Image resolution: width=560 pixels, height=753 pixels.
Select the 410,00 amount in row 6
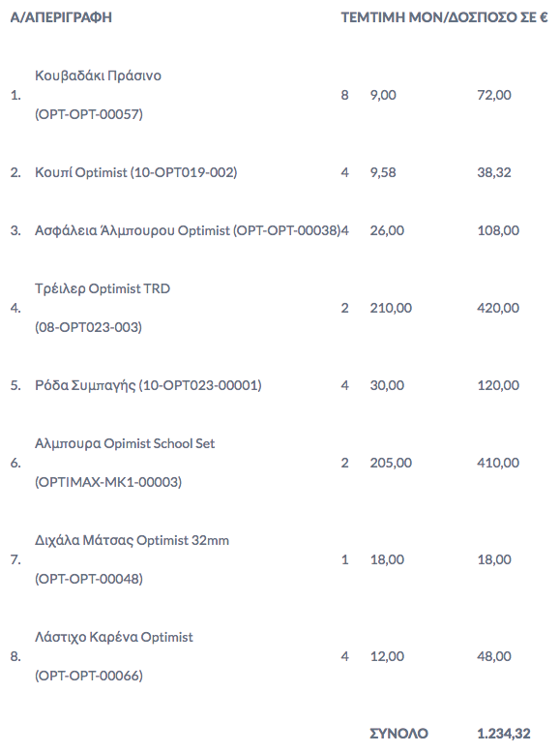click(x=498, y=463)
